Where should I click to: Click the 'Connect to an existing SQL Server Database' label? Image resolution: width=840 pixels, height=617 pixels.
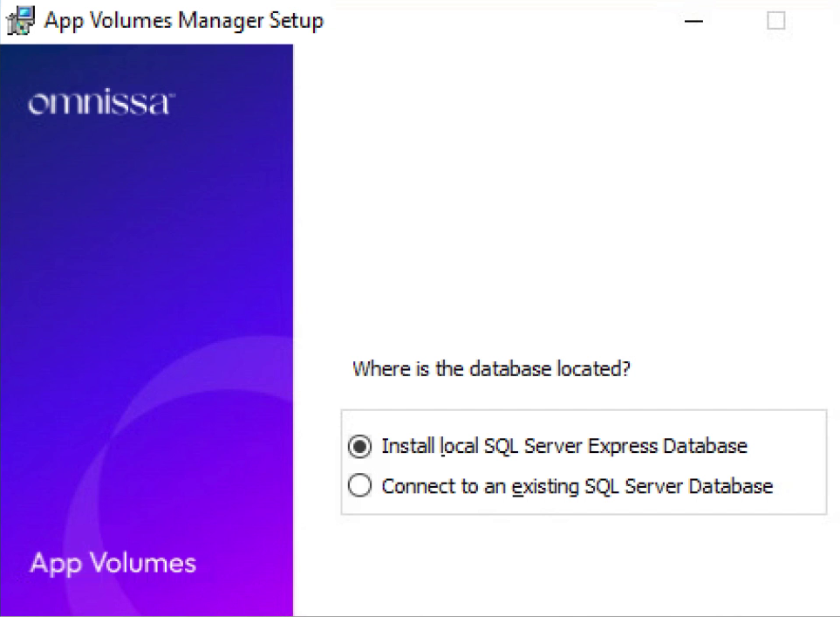[x=577, y=486]
